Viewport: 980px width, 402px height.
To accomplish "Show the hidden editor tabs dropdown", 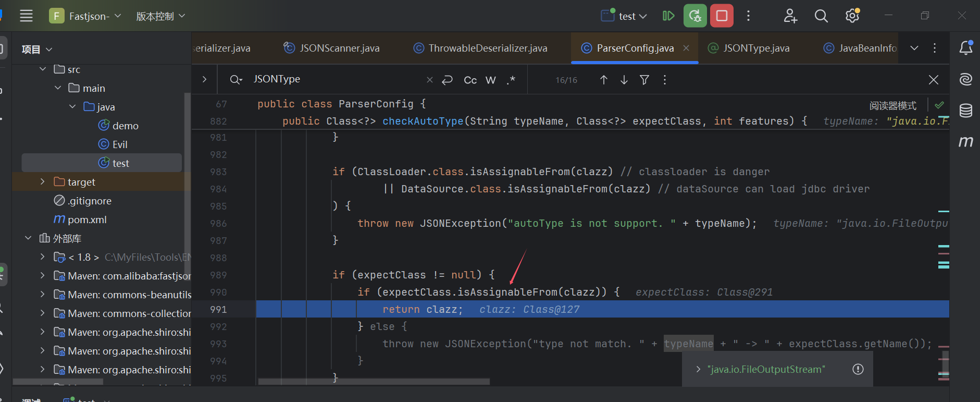I will coord(914,48).
